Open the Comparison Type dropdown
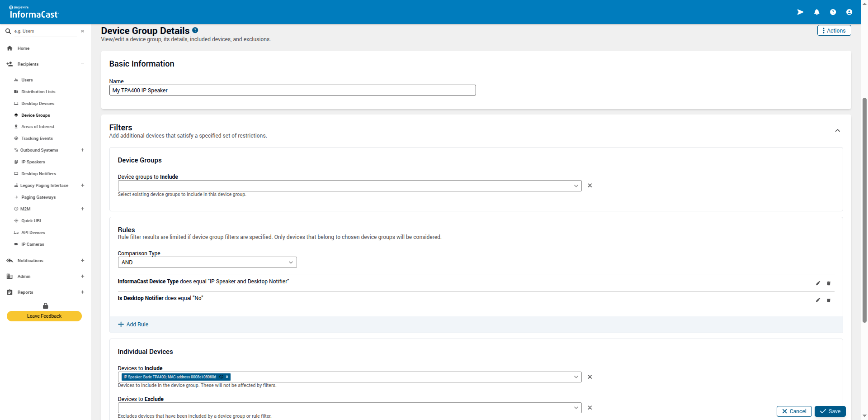This screenshot has width=868, height=420. [x=207, y=262]
